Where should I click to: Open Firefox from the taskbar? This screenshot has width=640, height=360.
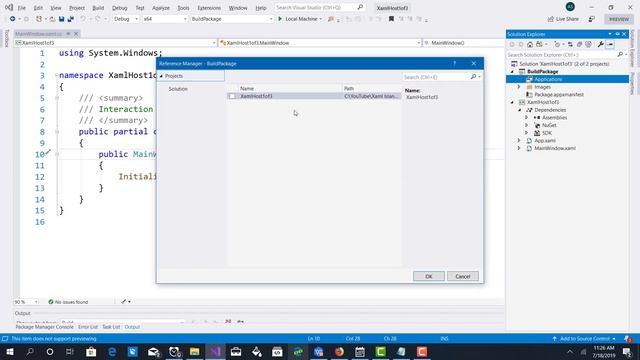[339, 351]
